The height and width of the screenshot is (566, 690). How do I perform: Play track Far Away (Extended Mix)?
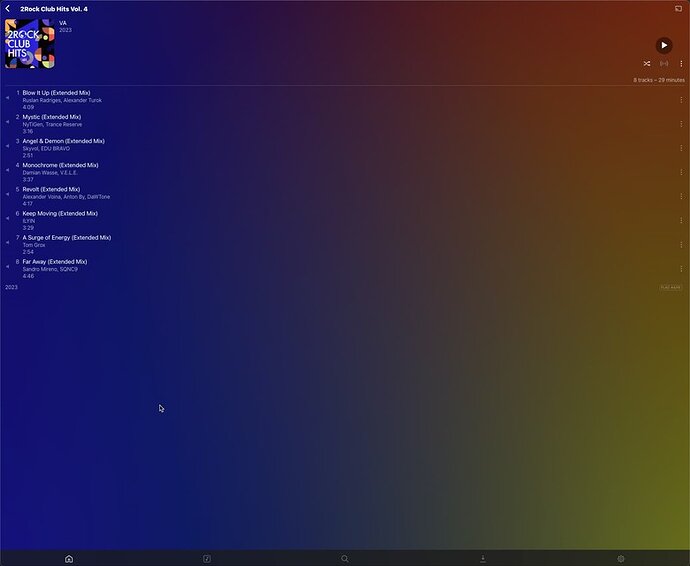(x=55, y=262)
